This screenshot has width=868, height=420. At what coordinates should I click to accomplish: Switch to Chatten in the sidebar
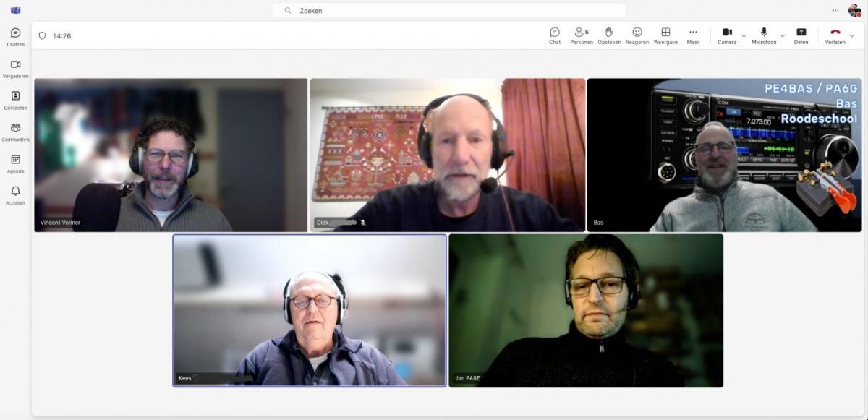15,37
